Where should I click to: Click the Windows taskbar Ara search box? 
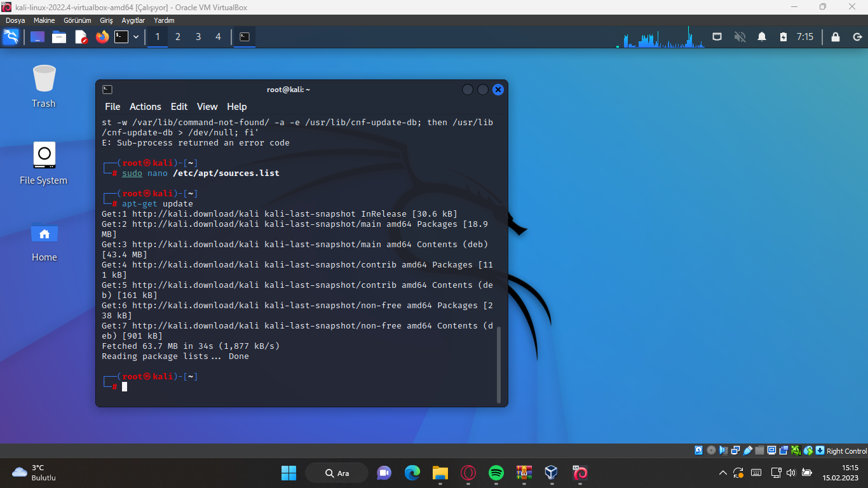click(337, 473)
